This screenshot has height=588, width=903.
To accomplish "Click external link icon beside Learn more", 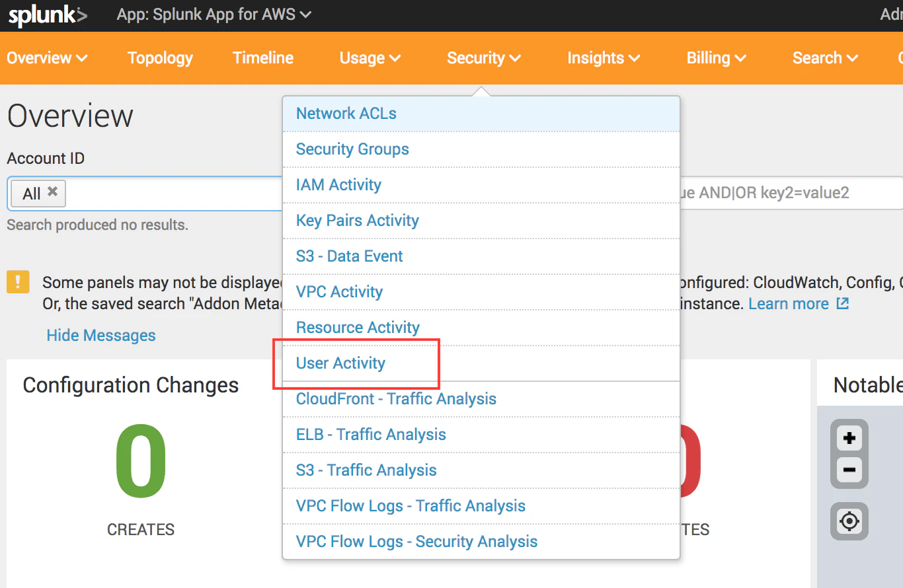I will pyautogui.click(x=842, y=303).
